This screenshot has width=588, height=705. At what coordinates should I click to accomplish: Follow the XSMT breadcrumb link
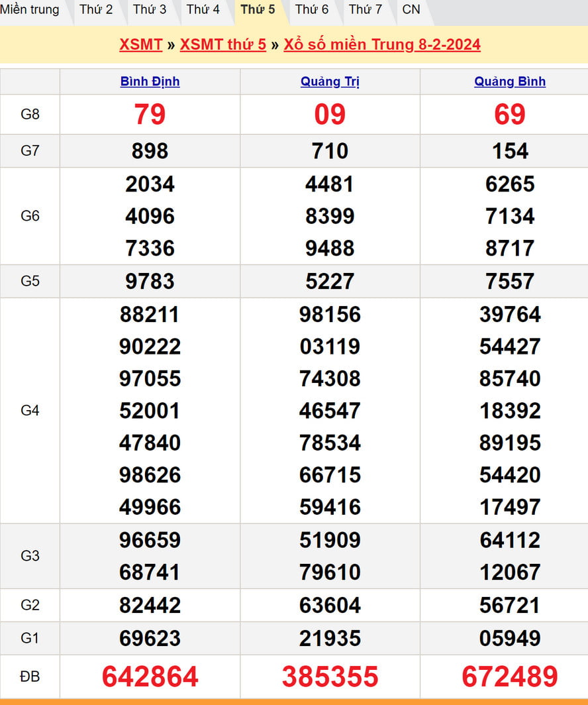140,44
